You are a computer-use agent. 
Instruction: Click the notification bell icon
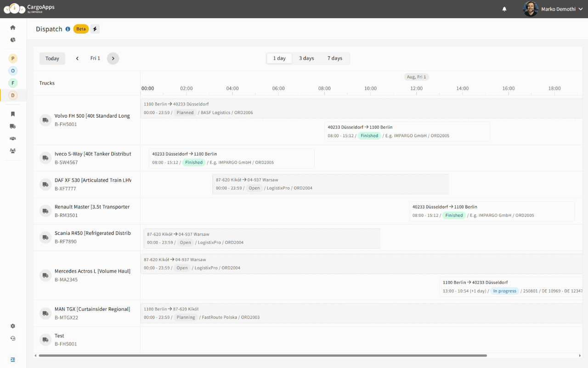pyautogui.click(x=504, y=9)
